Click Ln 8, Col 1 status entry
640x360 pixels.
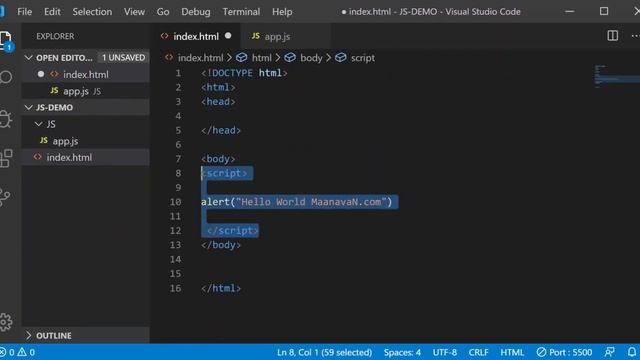(324, 352)
